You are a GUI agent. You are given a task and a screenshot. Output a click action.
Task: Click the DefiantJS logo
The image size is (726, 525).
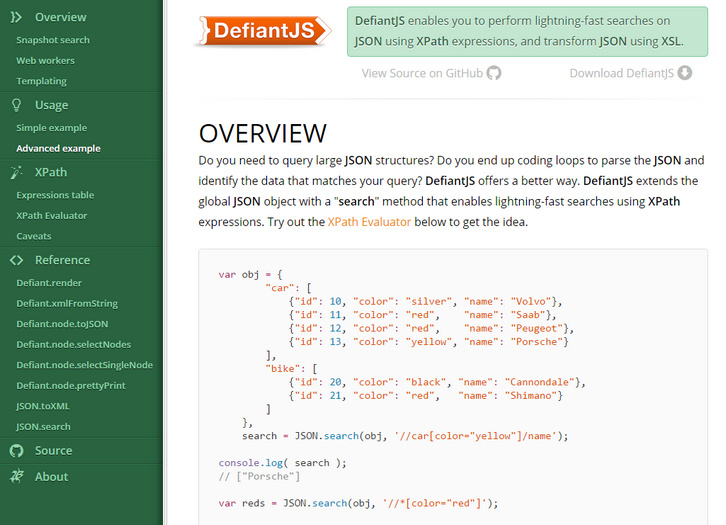(262, 30)
